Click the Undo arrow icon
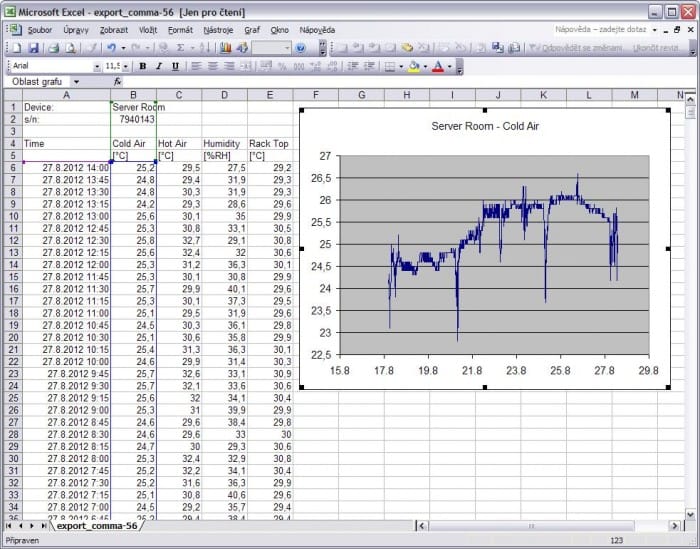Viewport: 700px width, 549px height. (x=110, y=48)
